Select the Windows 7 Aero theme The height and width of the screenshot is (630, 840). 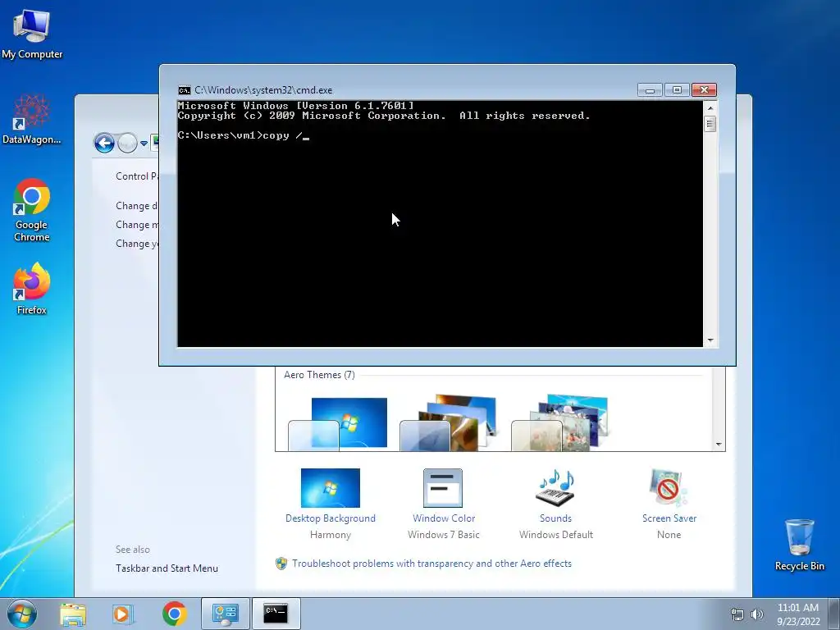click(x=337, y=424)
